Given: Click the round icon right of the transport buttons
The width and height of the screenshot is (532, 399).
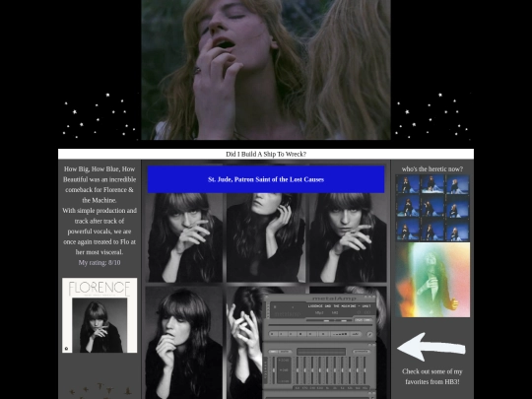Looking at the screenshot, I should point(369,334).
